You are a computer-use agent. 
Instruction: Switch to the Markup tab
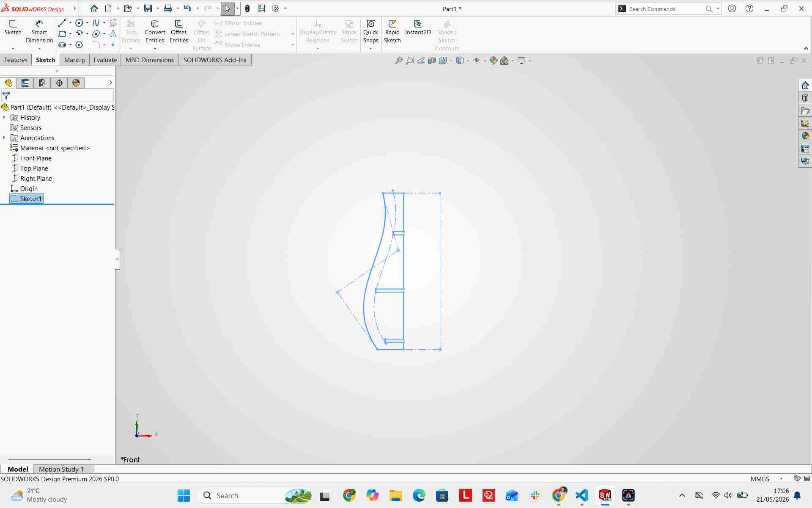75,60
